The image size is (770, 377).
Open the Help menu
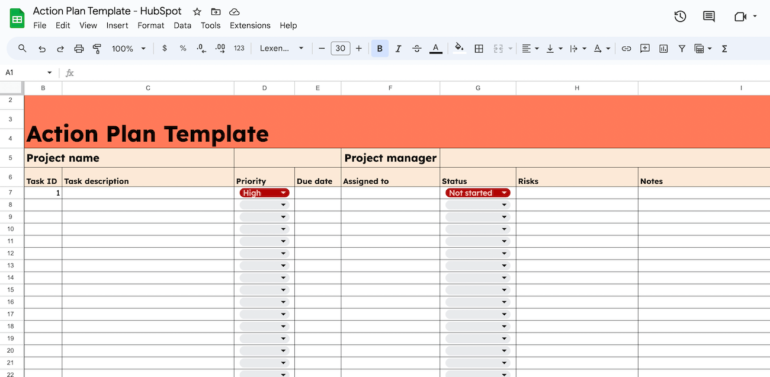288,26
